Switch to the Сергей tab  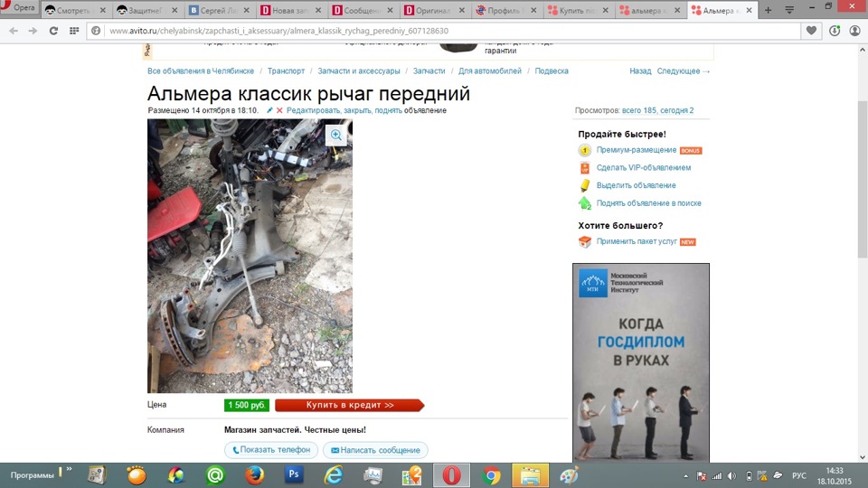coord(219,10)
